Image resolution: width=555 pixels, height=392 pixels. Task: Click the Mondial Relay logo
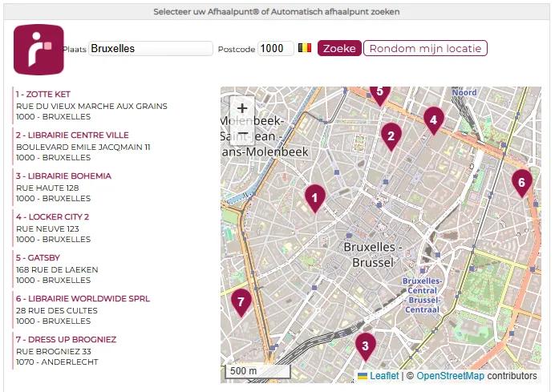coord(39,49)
